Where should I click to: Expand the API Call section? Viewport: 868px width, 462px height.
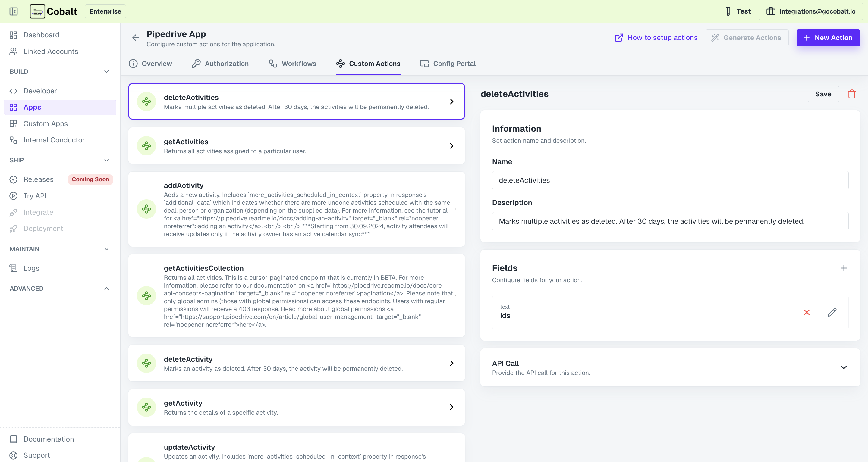(x=844, y=367)
